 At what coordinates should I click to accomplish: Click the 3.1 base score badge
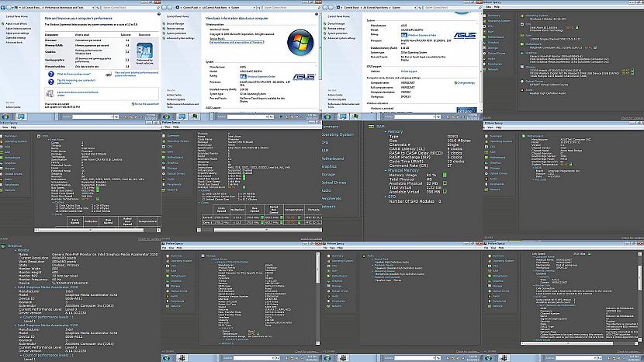click(x=144, y=50)
